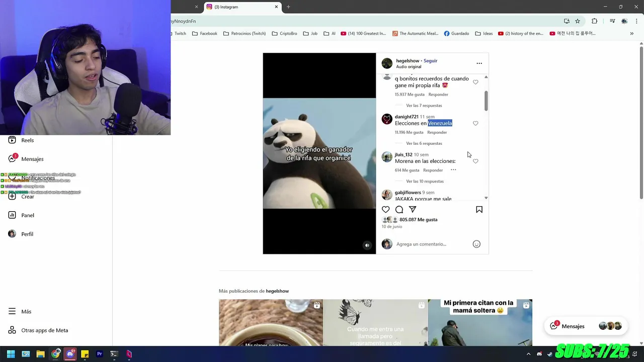Mute the video with the speaker icon

click(x=367, y=245)
